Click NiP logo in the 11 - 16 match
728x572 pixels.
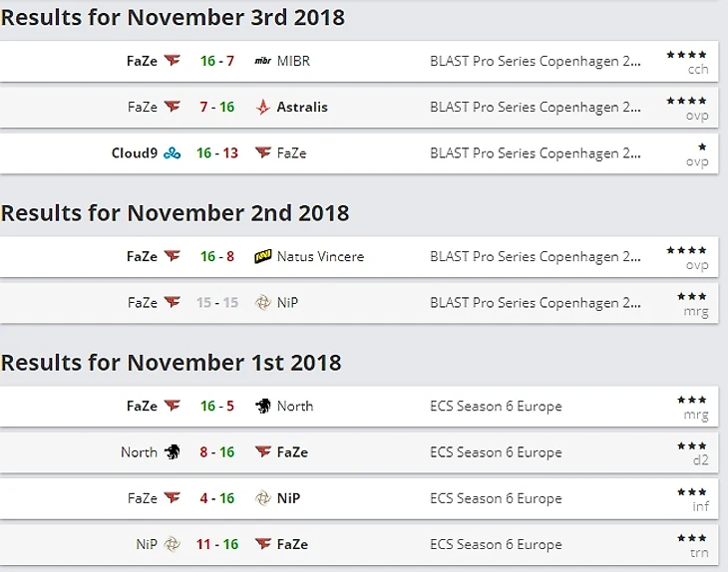pyautogui.click(x=173, y=545)
